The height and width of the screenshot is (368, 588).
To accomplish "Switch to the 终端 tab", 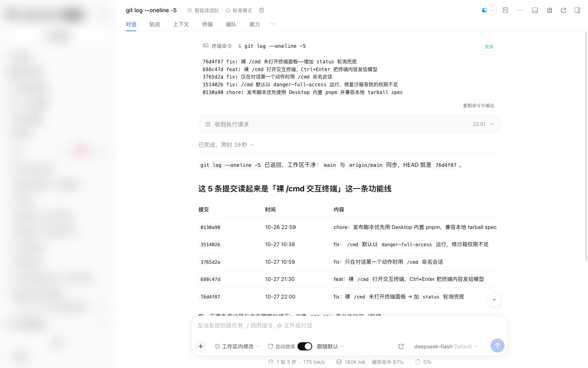I will (207, 25).
